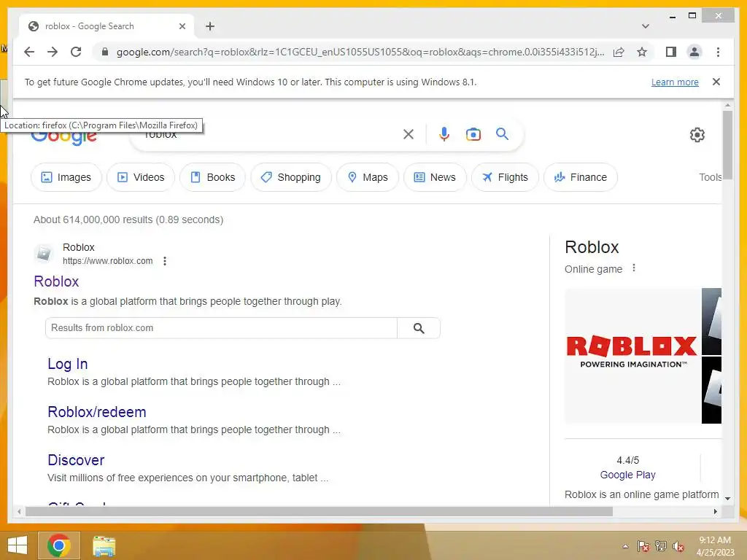The width and height of the screenshot is (747, 560).
Task: Filter results by Maps
Action: click(368, 177)
